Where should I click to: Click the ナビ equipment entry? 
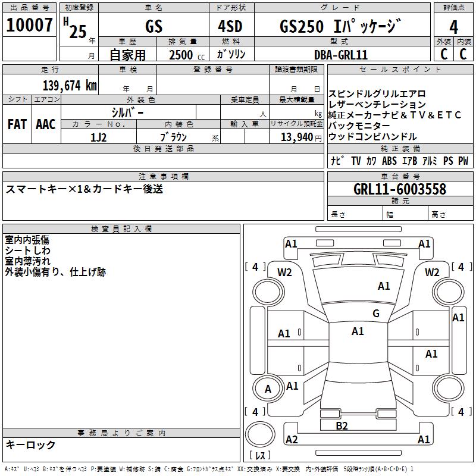(x=337, y=161)
